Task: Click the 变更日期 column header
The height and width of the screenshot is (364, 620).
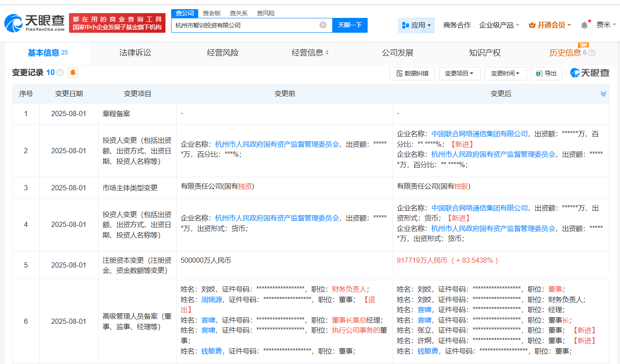Action: click(69, 93)
